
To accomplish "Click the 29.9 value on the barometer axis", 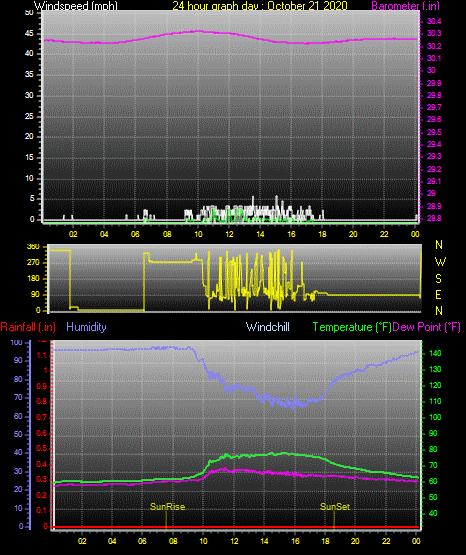I will click(434, 83).
